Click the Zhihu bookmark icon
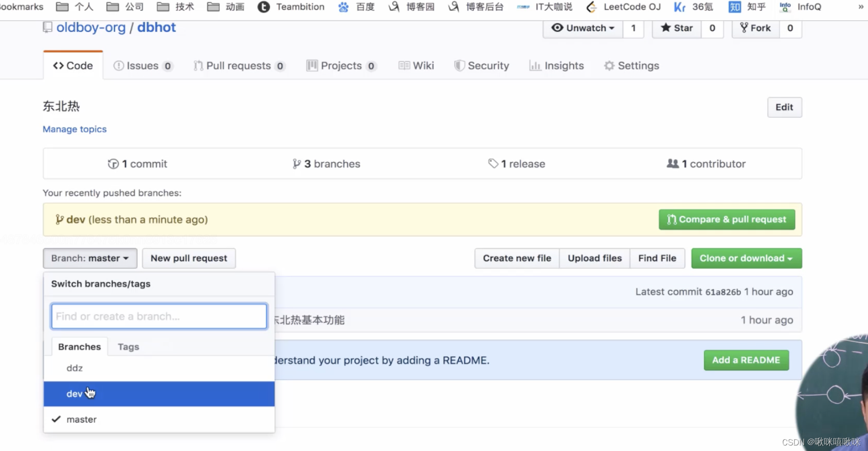The image size is (868, 451). [x=735, y=7]
